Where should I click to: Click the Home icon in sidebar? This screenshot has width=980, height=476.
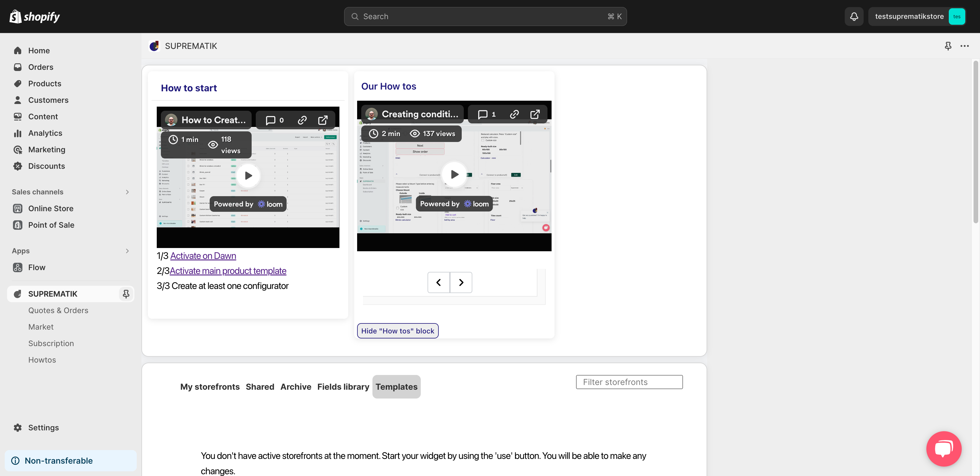(x=17, y=51)
